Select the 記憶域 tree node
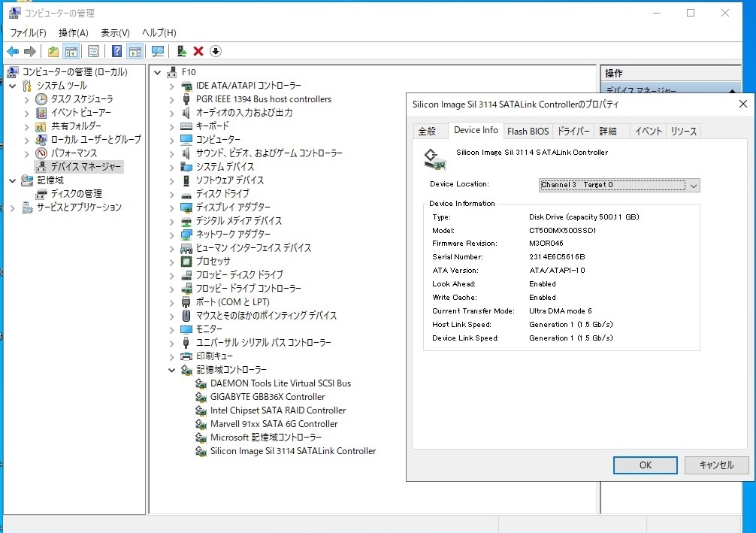This screenshot has width=756, height=533. point(50,180)
